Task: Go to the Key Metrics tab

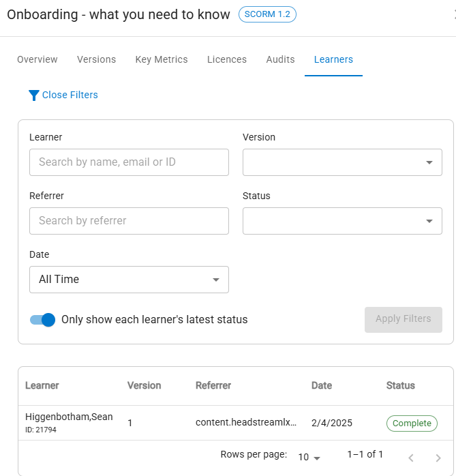Action: point(162,59)
